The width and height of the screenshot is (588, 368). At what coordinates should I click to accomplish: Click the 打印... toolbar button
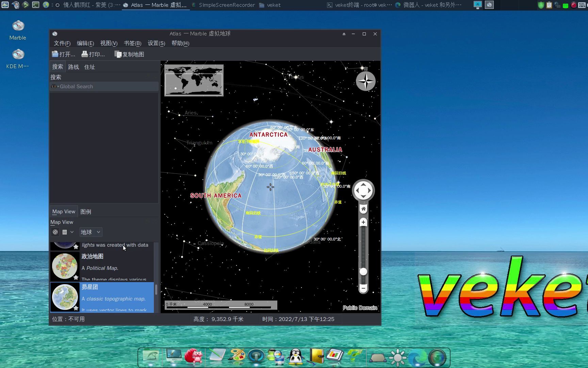pos(93,54)
